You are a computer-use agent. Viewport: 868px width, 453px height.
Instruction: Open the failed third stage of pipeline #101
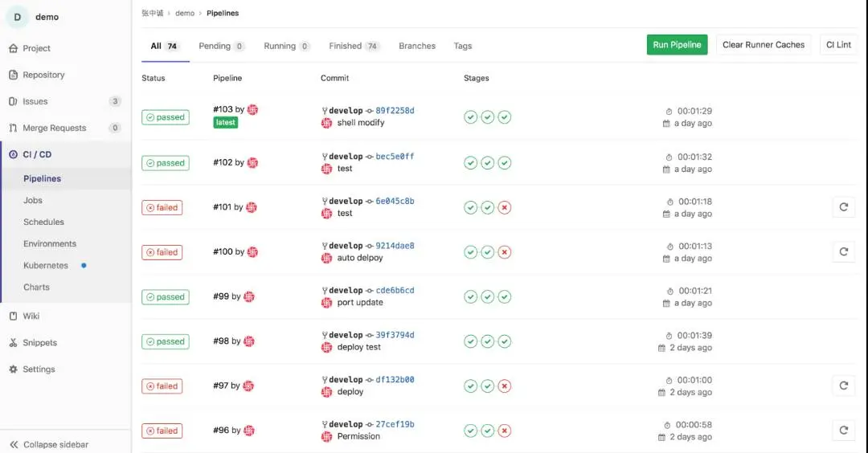(504, 207)
